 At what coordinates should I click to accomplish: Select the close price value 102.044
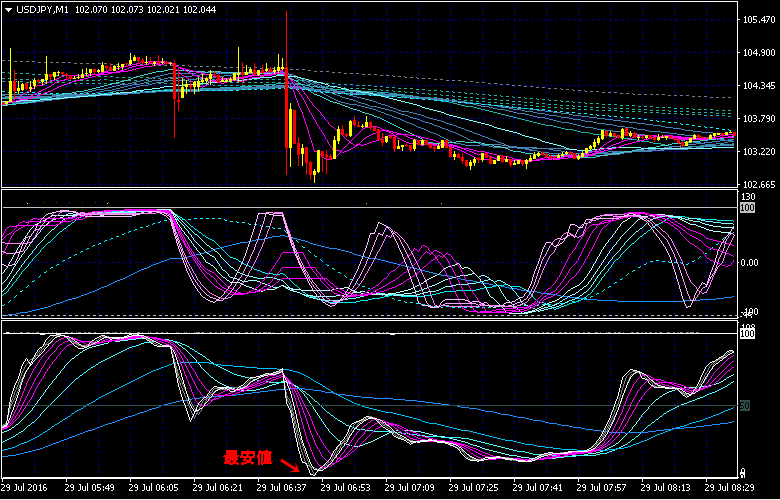pos(200,9)
